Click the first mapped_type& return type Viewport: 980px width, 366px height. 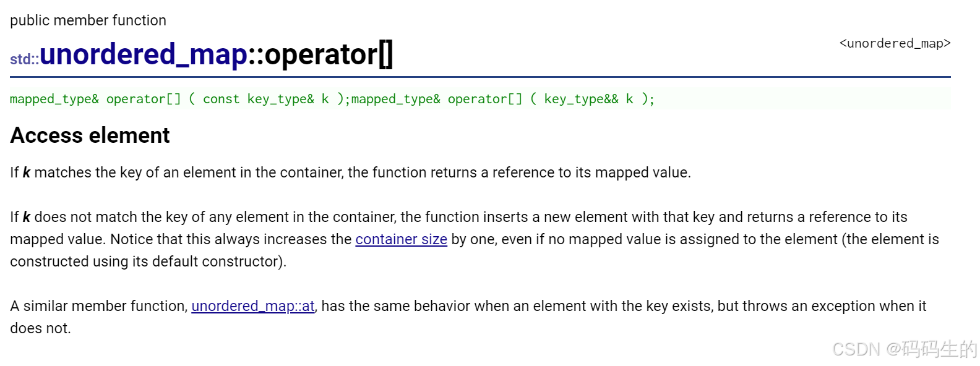54,99
